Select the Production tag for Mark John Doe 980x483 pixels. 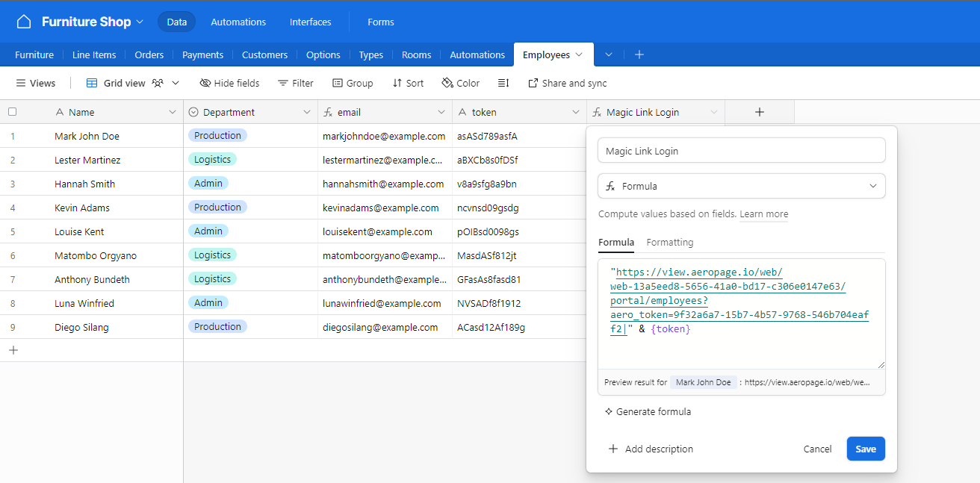point(217,136)
